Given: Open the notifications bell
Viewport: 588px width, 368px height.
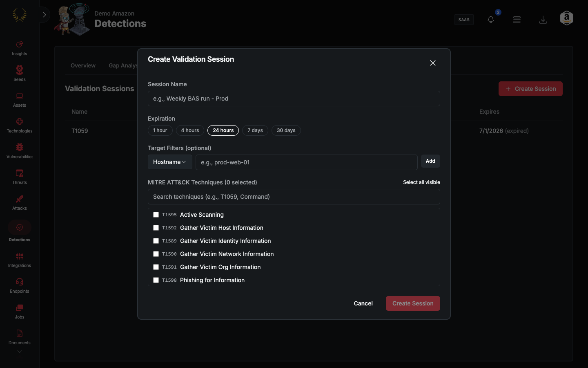Looking at the screenshot, I should (x=491, y=20).
